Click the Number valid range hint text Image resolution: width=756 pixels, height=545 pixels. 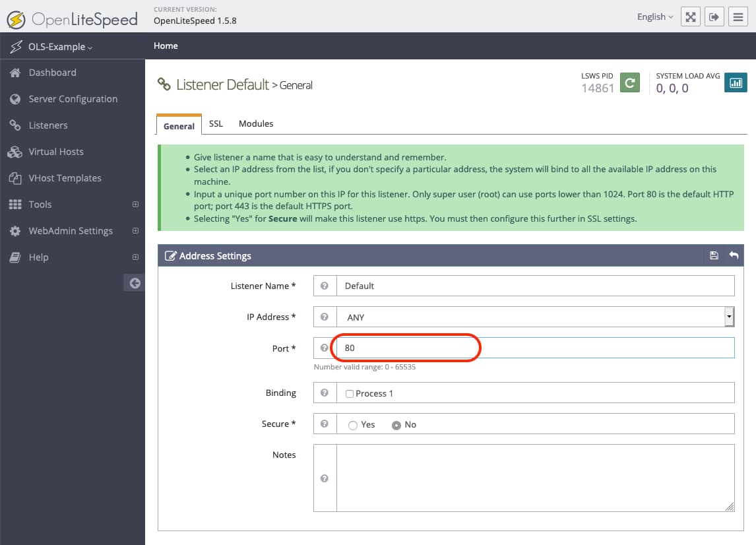365,367
